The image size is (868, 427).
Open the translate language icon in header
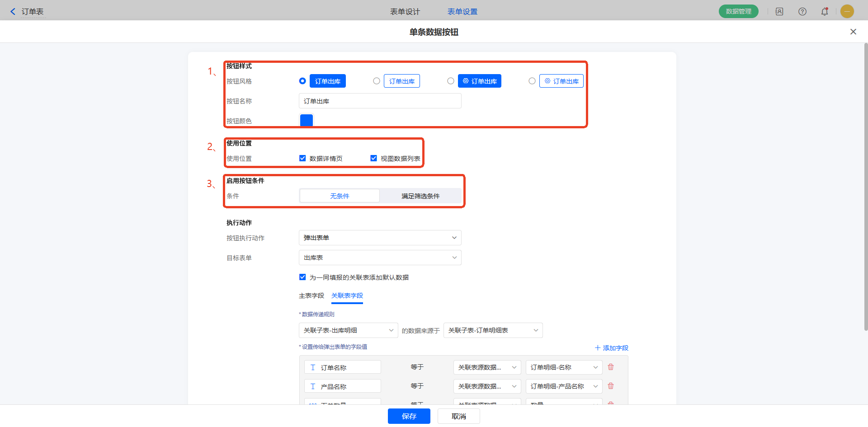click(779, 11)
